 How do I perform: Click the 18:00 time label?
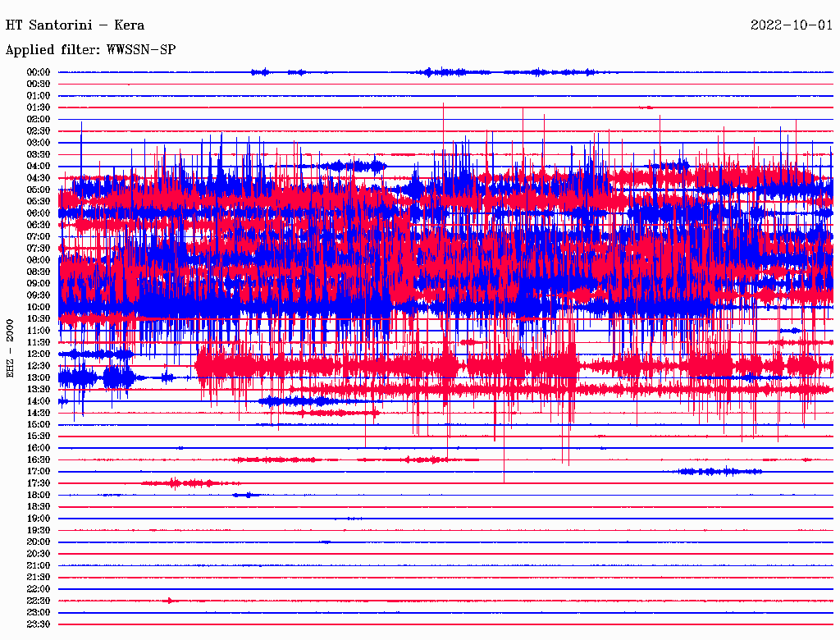click(x=39, y=495)
